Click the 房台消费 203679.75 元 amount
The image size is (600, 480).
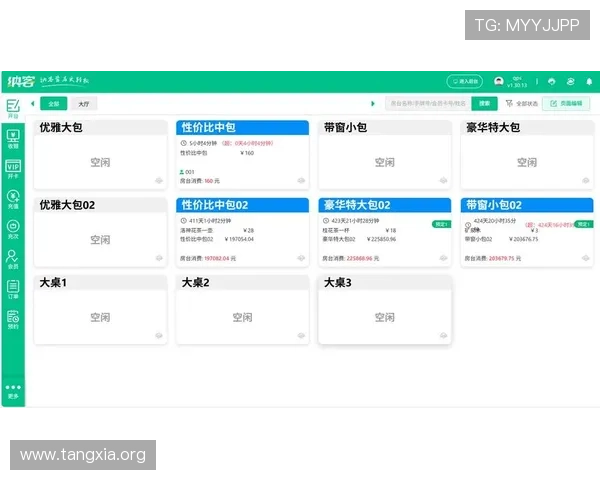493,258
